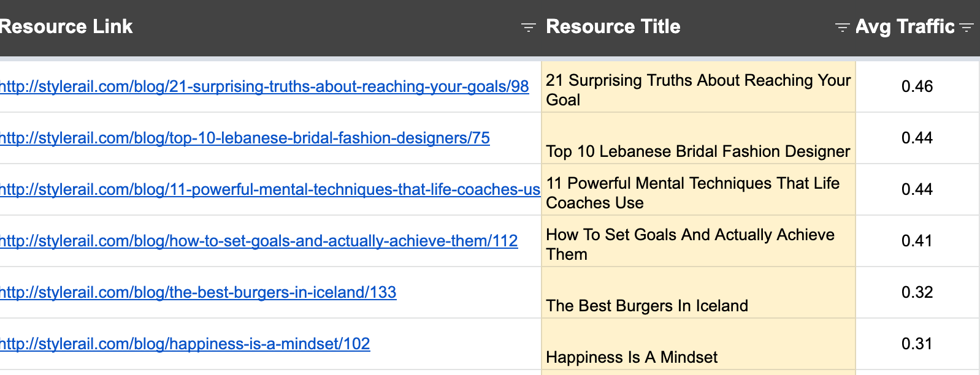Select the '21 Surprising Truths' title cell
Viewport: 980px width, 375px height.
tap(698, 89)
